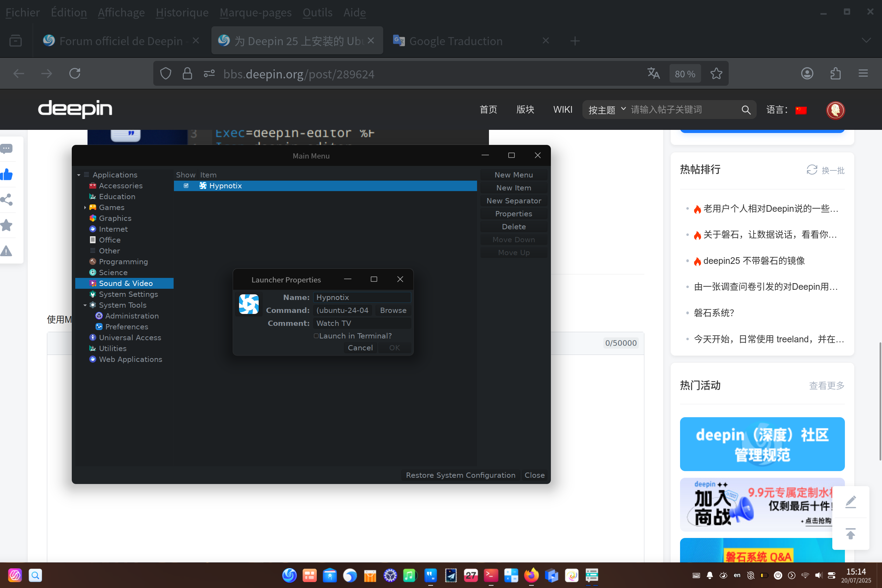The height and width of the screenshot is (588, 882).
Task: Open the terminal app in the dock
Action: coord(491,575)
